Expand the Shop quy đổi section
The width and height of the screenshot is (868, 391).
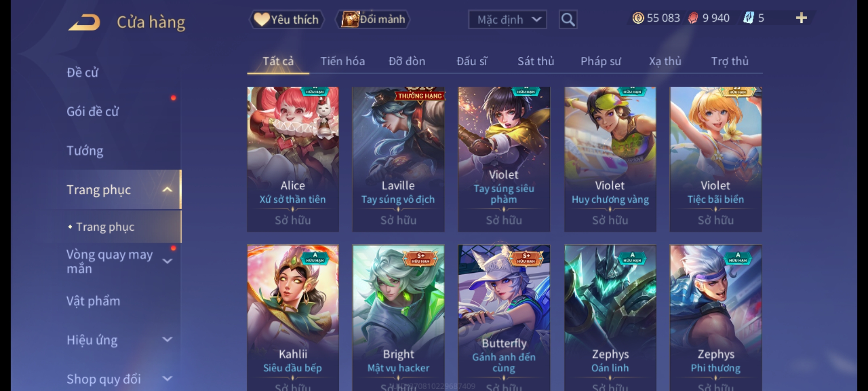(x=167, y=379)
